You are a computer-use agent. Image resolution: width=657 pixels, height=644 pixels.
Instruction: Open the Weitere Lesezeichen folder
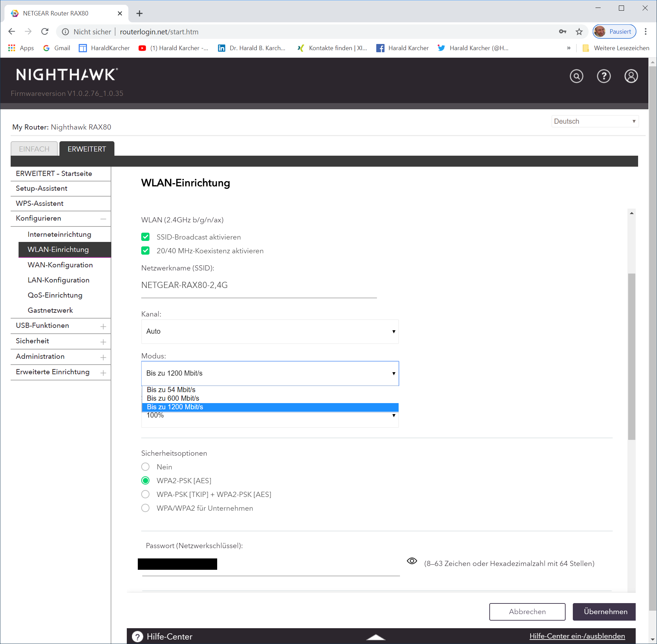click(x=616, y=48)
